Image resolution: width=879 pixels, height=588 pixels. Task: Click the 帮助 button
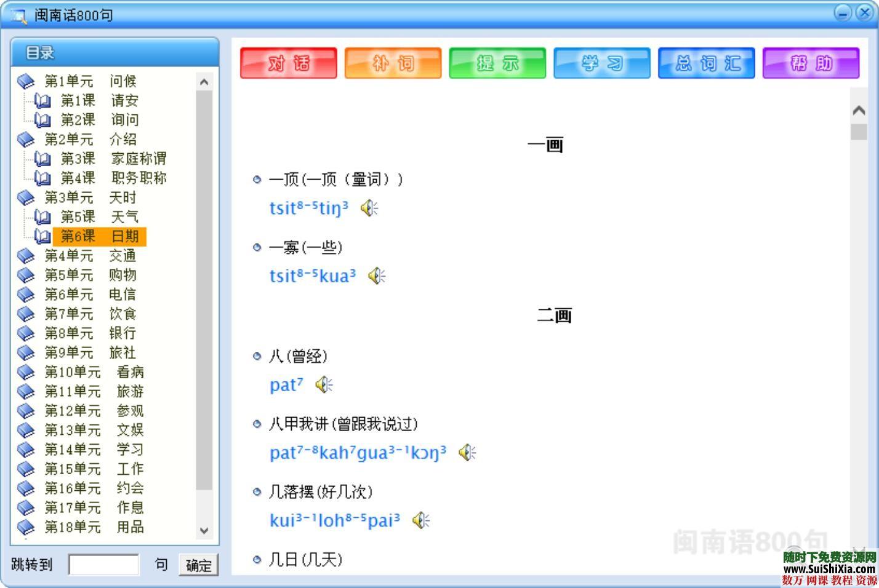(x=811, y=63)
